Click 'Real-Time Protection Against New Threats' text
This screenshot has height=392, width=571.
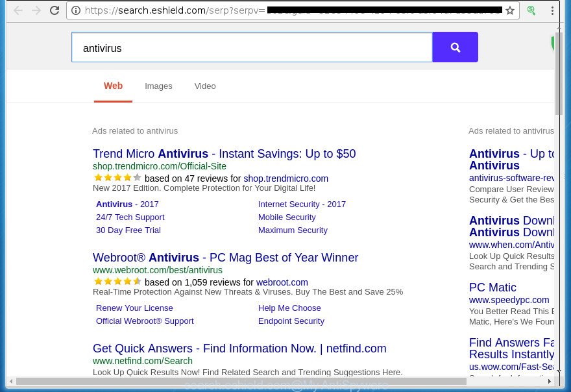[x=248, y=292]
